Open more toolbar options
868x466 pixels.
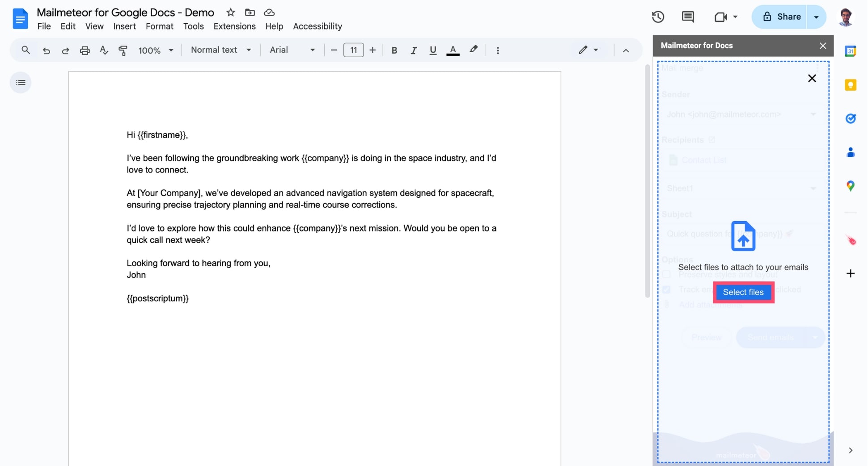(x=498, y=50)
